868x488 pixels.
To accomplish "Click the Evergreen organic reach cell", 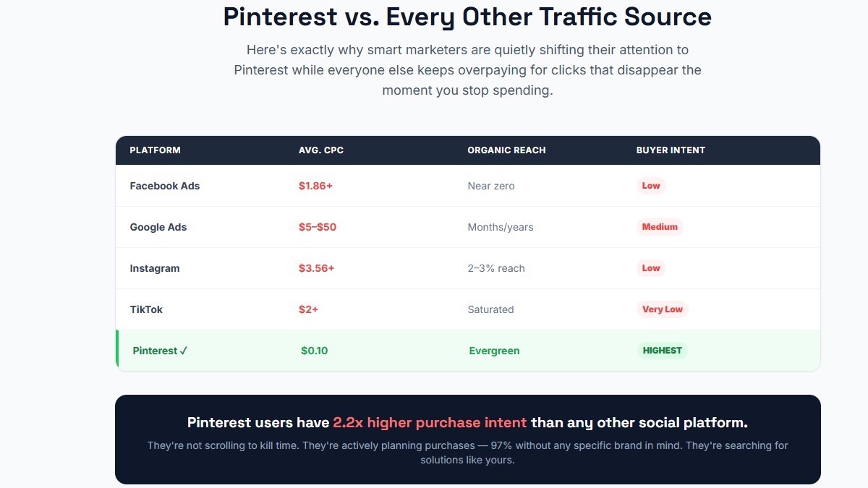I will [x=495, y=351].
